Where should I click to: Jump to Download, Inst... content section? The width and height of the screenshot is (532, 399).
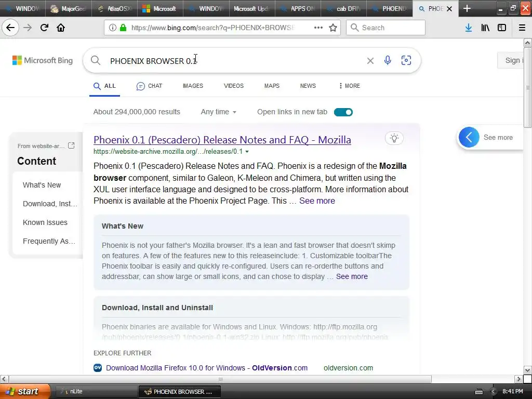coord(50,204)
